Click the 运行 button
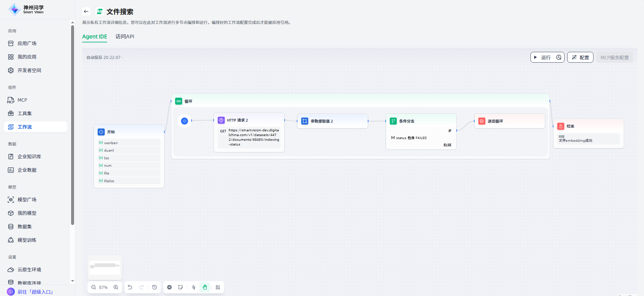This screenshot has height=296, width=644. 542,57
